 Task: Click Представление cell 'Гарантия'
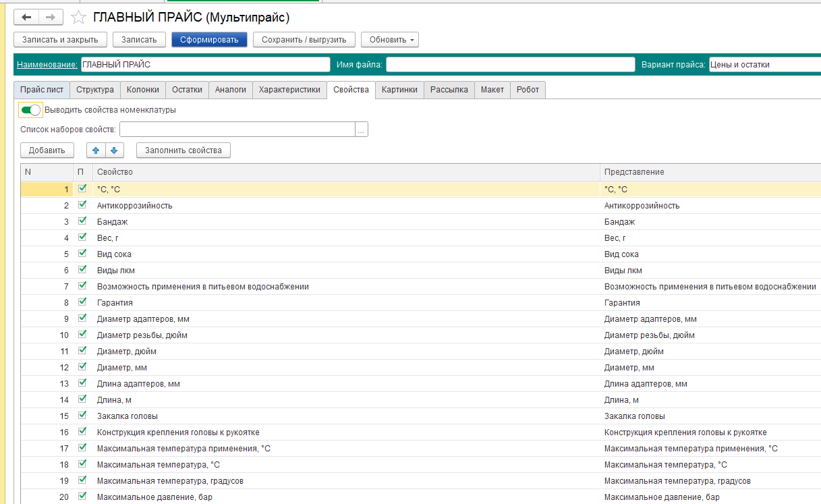[710, 302]
